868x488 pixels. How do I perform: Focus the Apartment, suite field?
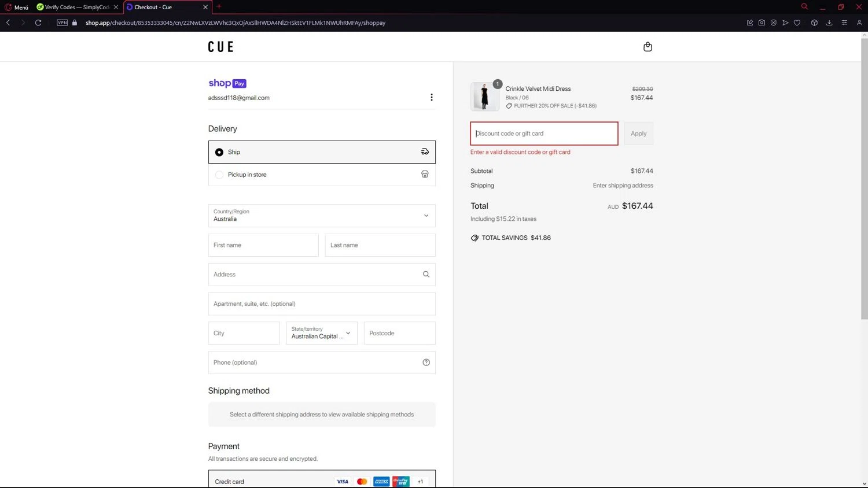click(x=322, y=304)
